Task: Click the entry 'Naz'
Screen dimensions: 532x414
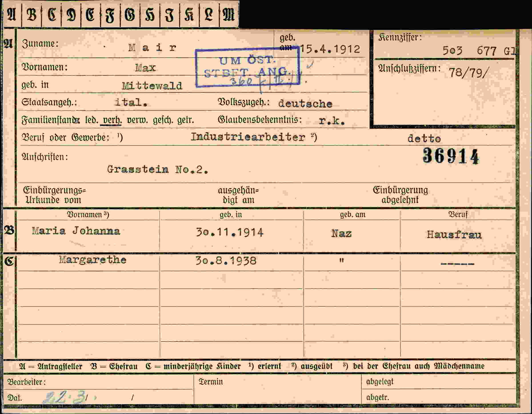Action: pos(341,234)
